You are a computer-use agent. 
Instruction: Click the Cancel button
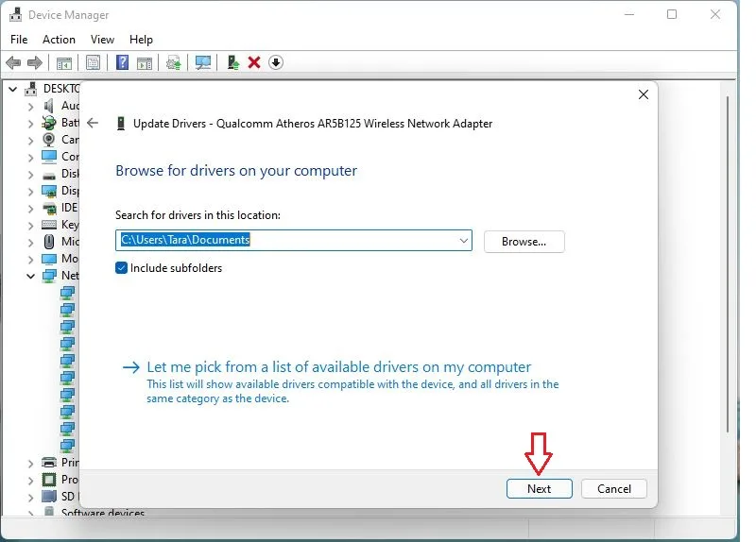pyautogui.click(x=613, y=488)
